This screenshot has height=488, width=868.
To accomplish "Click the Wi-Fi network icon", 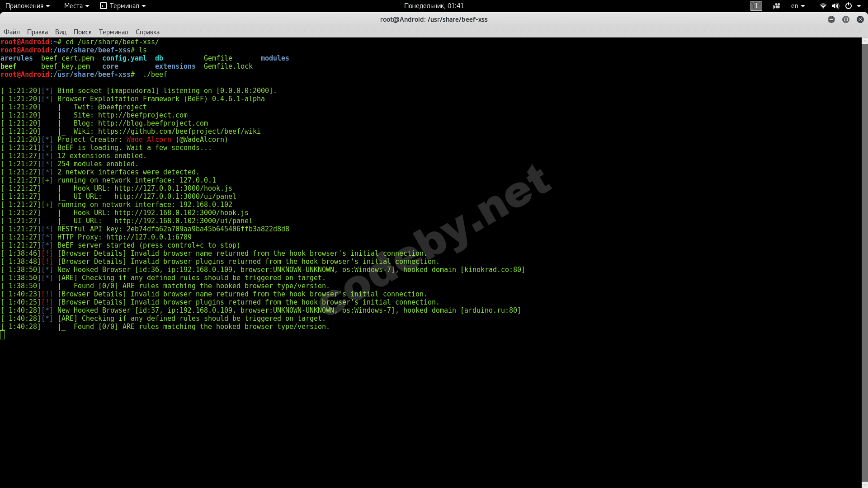I will (823, 6).
